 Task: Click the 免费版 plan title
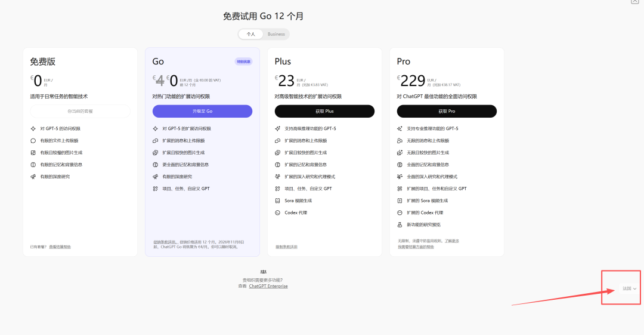[43, 62]
